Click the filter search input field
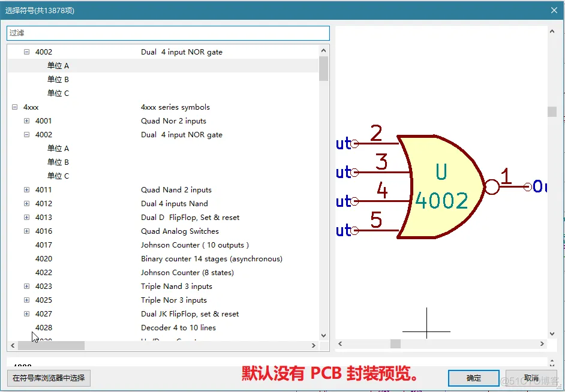This screenshot has height=392, width=565. [x=168, y=33]
